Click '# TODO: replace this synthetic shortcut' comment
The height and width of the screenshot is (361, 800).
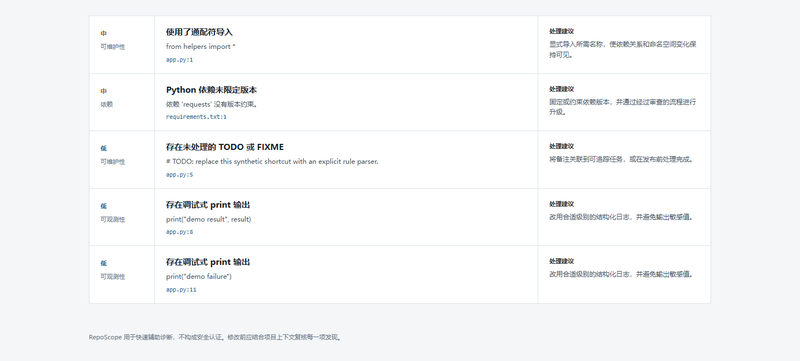click(272, 162)
